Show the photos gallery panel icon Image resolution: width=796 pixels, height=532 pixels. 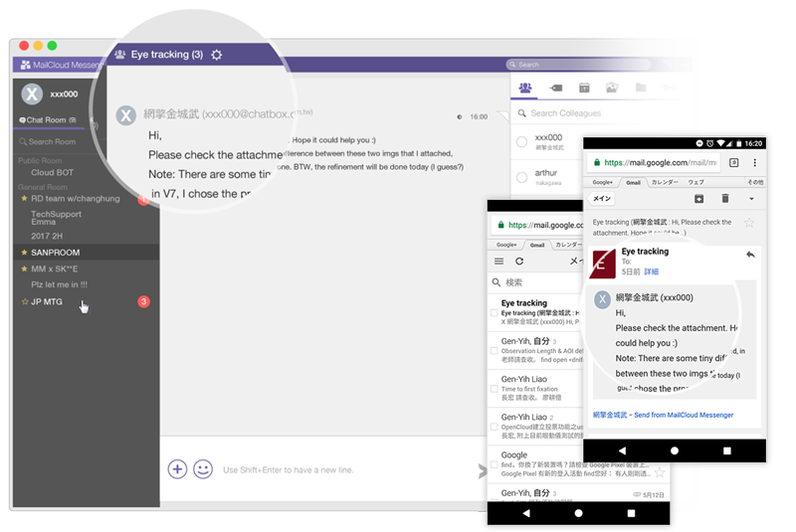point(612,89)
